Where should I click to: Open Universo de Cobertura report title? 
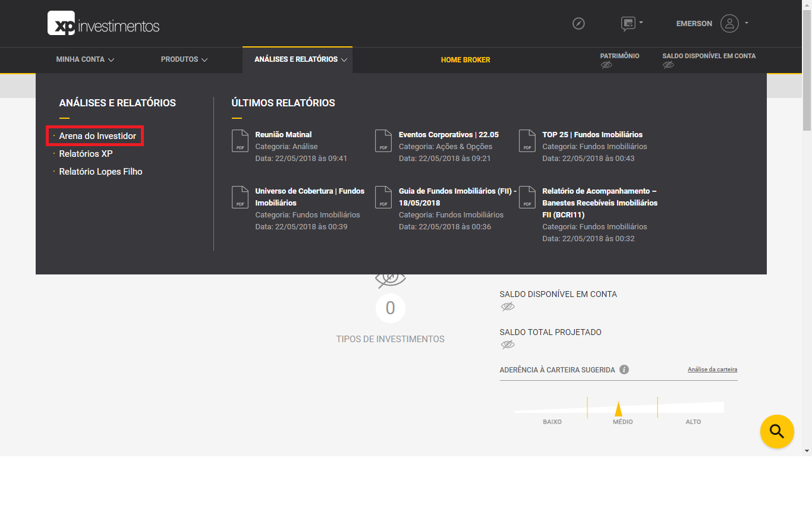pos(310,197)
